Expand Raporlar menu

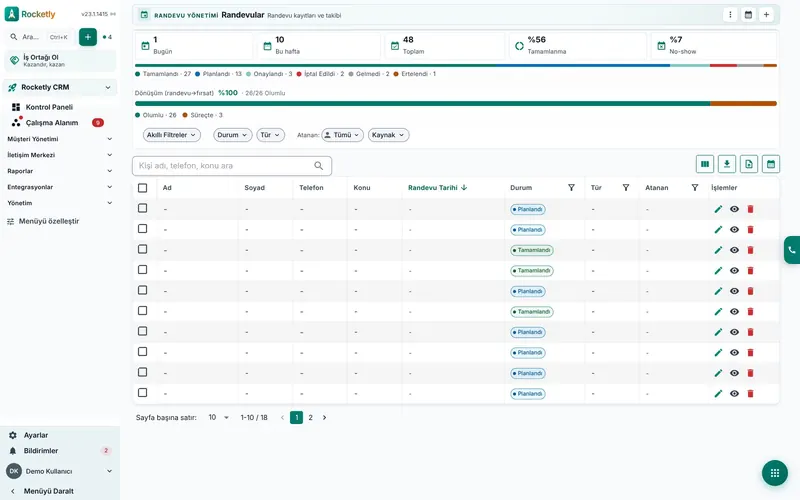[60, 171]
